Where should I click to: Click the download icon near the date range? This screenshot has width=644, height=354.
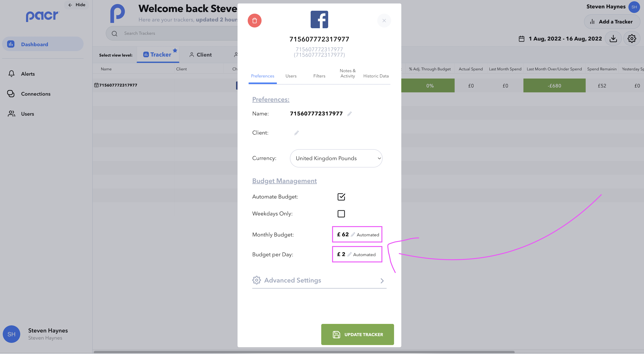[x=613, y=39]
